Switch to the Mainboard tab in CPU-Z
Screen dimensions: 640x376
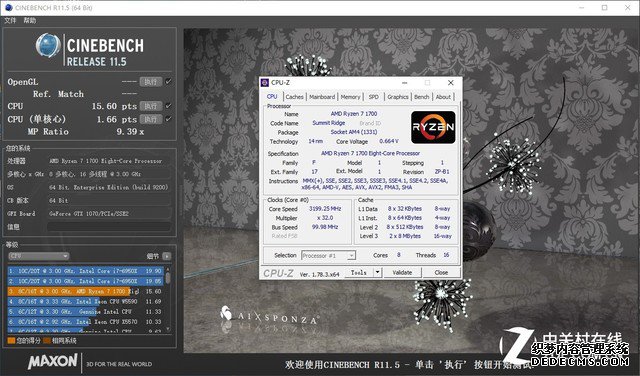coord(322,97)
